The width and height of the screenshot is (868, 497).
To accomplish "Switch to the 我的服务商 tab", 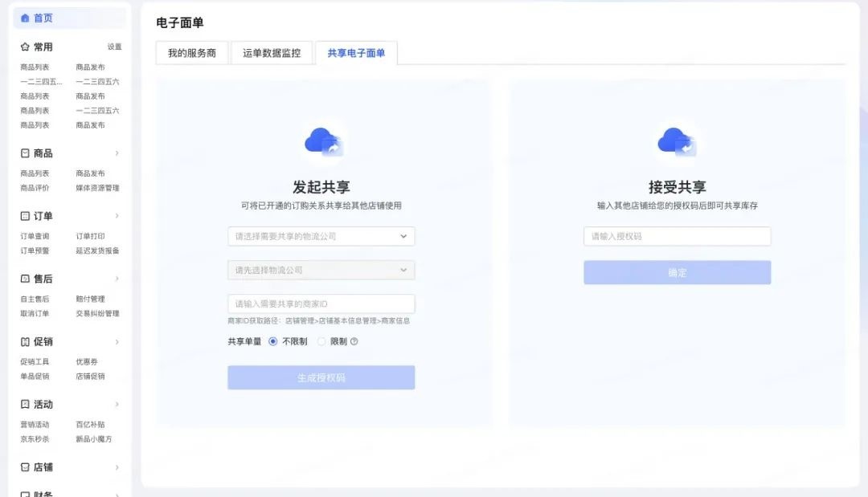I will point(191,53).
